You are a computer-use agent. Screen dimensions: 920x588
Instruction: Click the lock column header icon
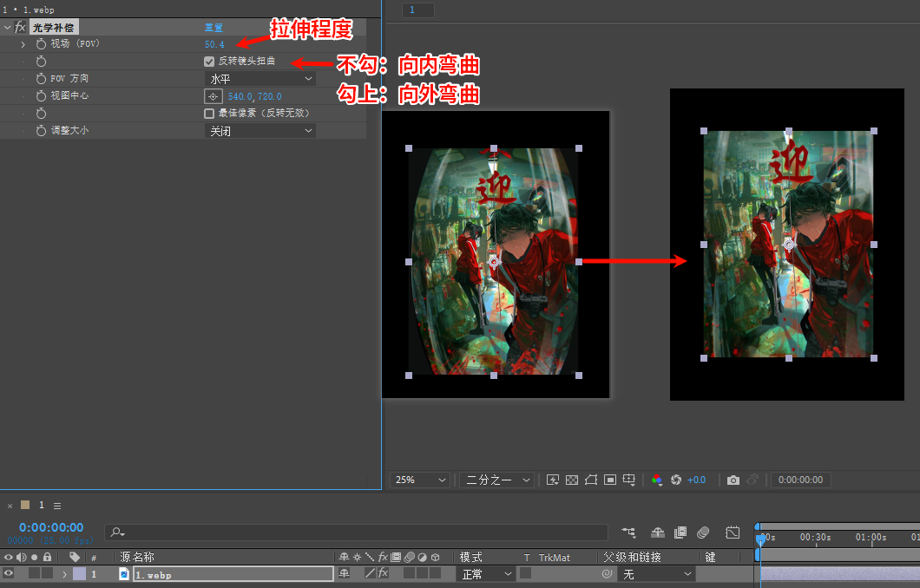coord(47,557)
